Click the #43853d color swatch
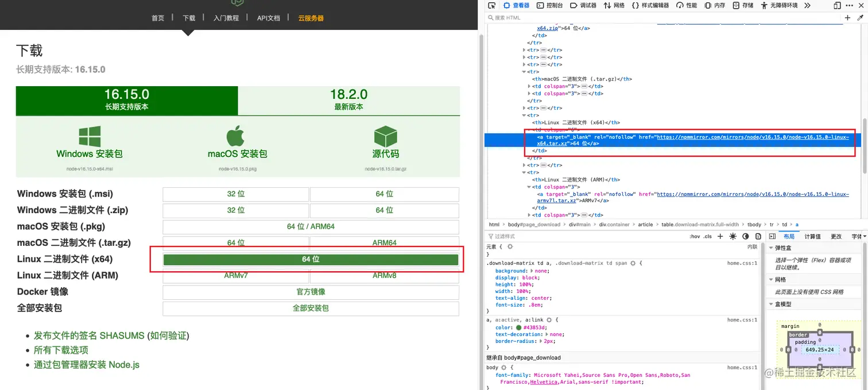This screenshot has height=390, width=868. [518, 327]
